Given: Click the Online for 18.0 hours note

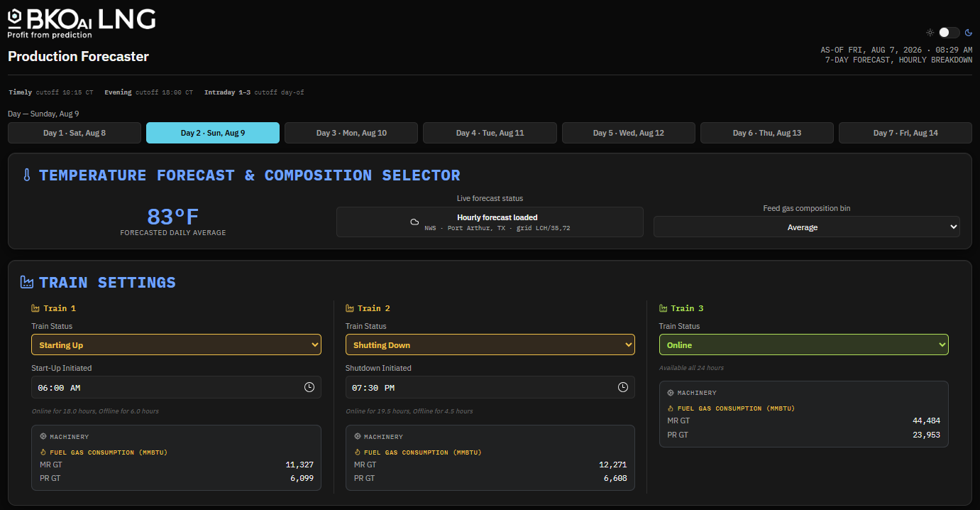Looking at the screenshot, I should [x=95, y=411].
